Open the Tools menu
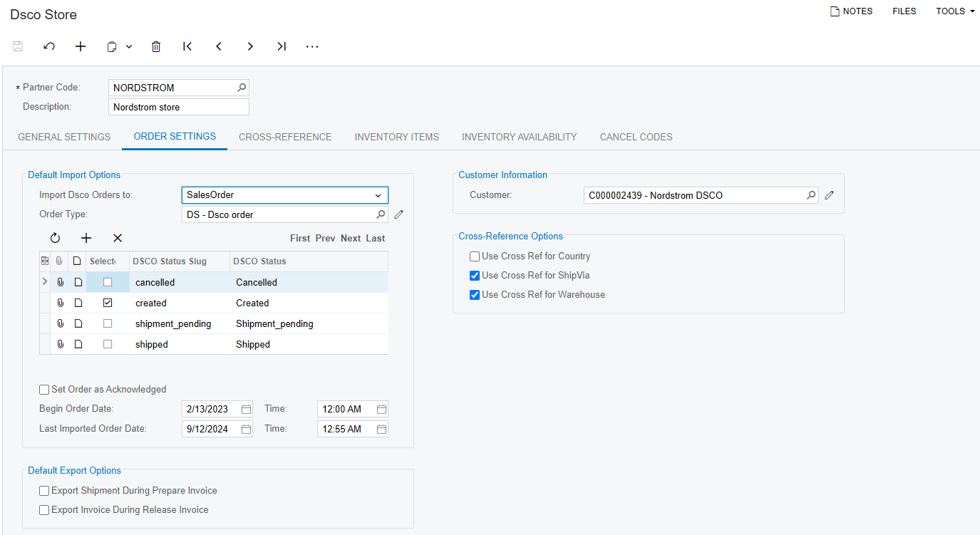The height and width of the screenshot is (535, 980). pos(955,11)
